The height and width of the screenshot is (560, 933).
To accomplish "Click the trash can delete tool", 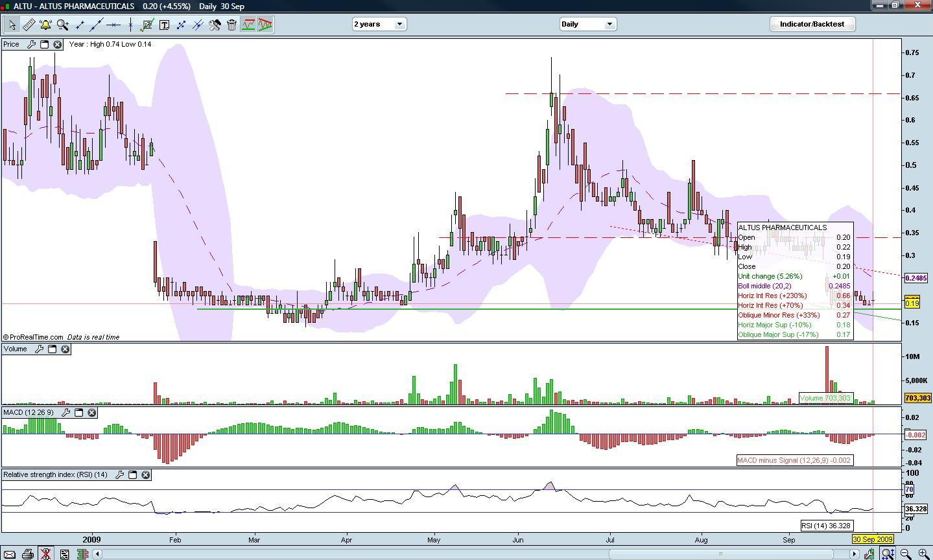I will [231, 25].
